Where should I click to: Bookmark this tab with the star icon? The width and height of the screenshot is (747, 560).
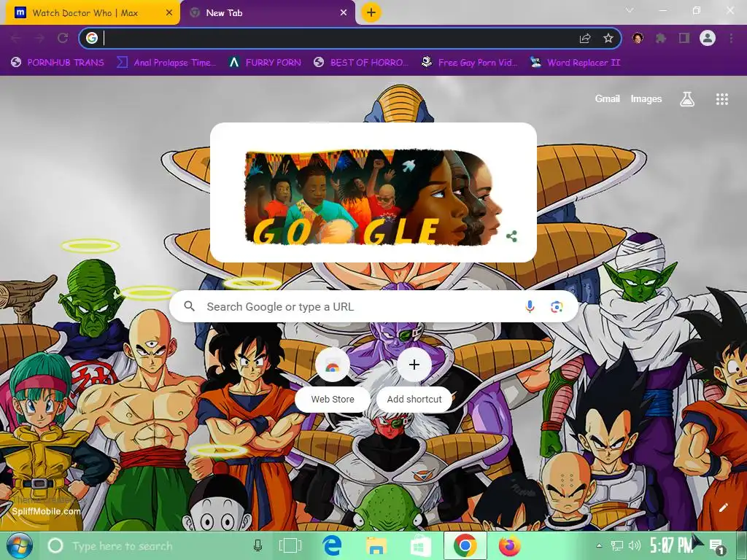pyautogui.click(x=608, y=38)
